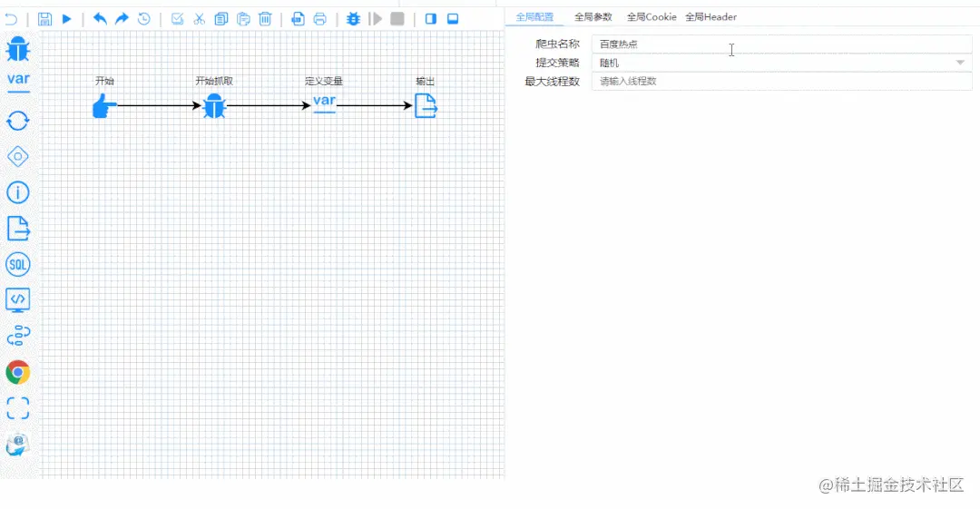Undo last action with left arrow
This screenshot has height=509, width=980.
[100, 19]
